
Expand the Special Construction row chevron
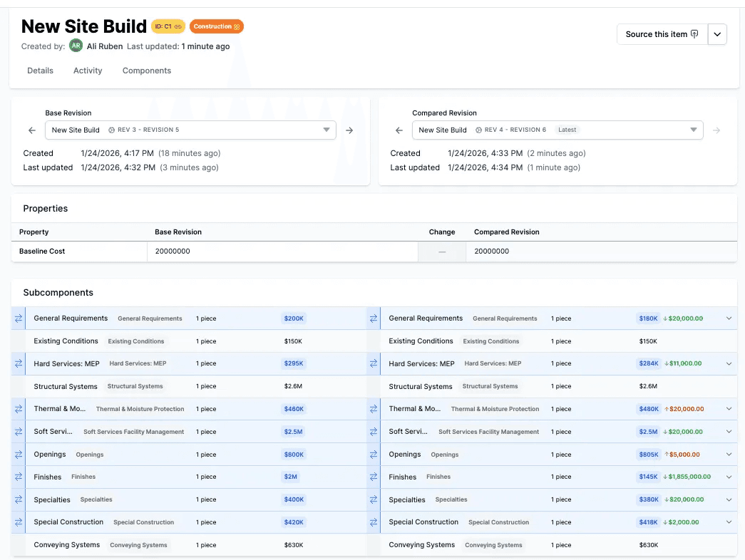pos(729,522)
